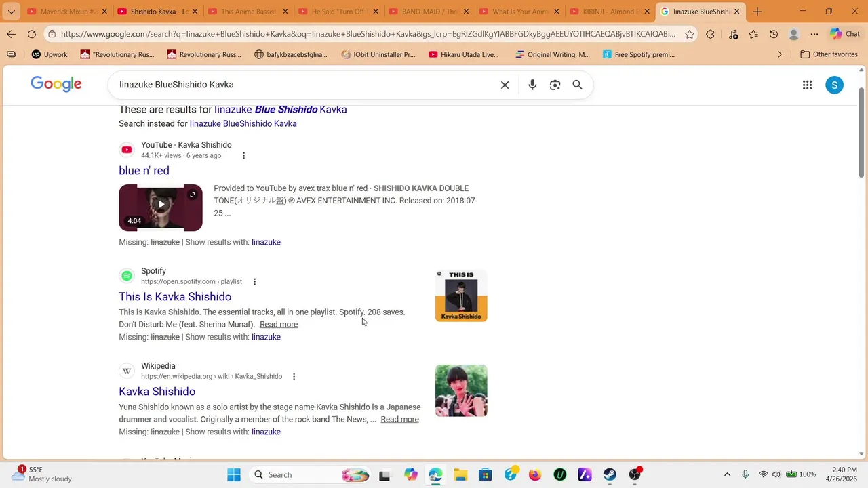Viewport: 868px width, 488px height.
Task: Clear the Google search box text
Action: point(505,85)
